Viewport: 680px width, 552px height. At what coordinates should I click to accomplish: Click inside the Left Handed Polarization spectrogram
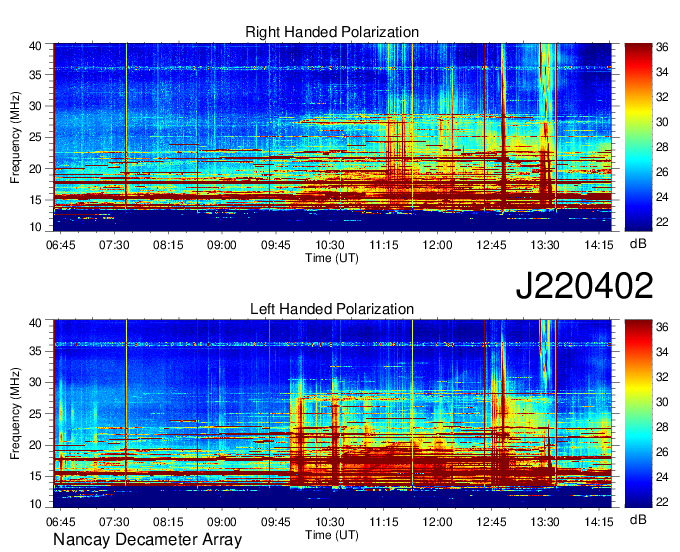332,414
